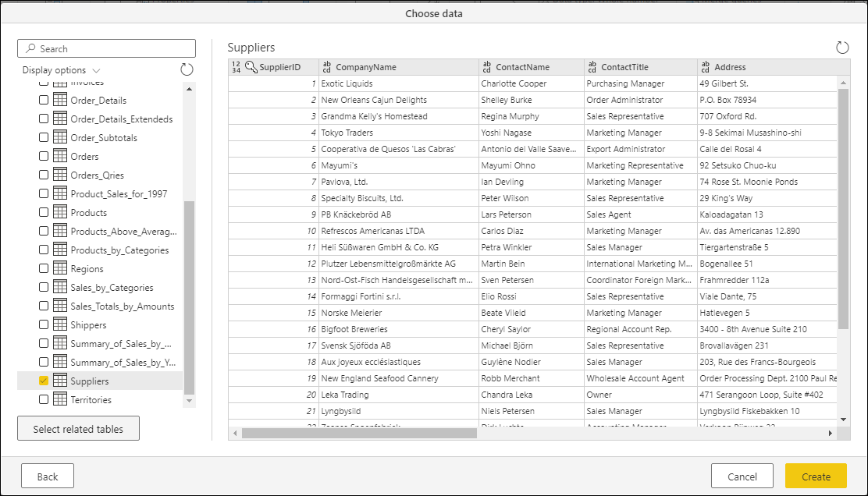Select the Summary_of_Sales_by_Y... table row
868x496 pixels.
click(100, 362)
